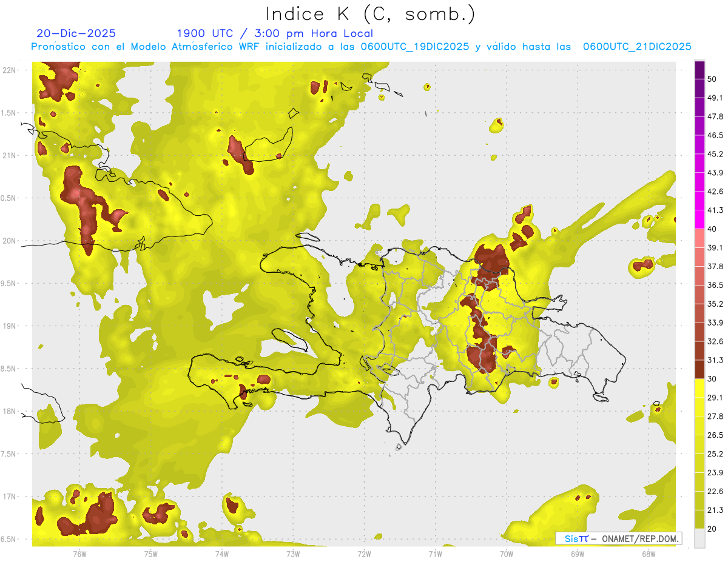Click the '40' value on the color scale
Image resolution: width=728 pixels, height=562 pixels.
coord(712,229)
